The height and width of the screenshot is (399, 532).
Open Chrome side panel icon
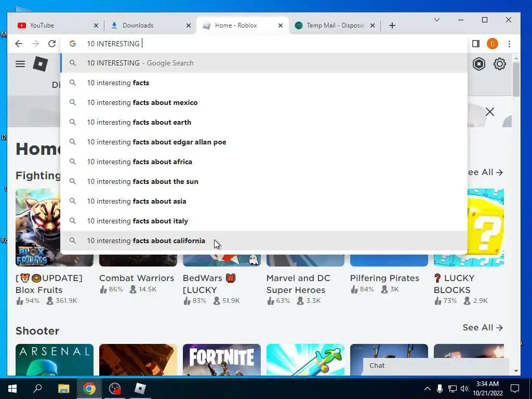click(x=476, y=44)
